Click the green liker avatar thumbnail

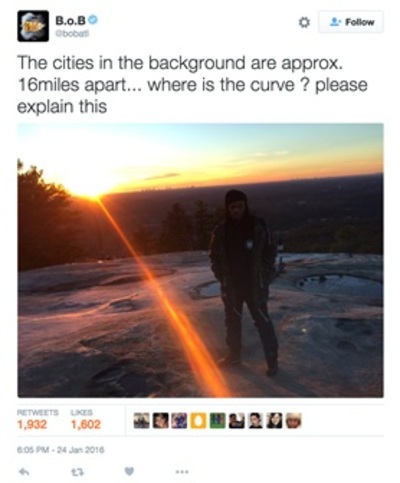(217, 421)
